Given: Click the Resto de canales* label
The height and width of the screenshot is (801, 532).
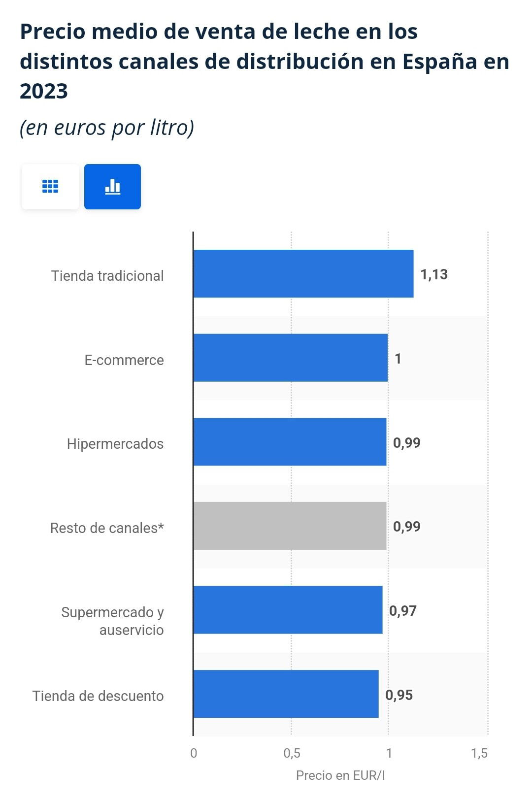Looking at the screenshot, I should click(x=107, y=528).
